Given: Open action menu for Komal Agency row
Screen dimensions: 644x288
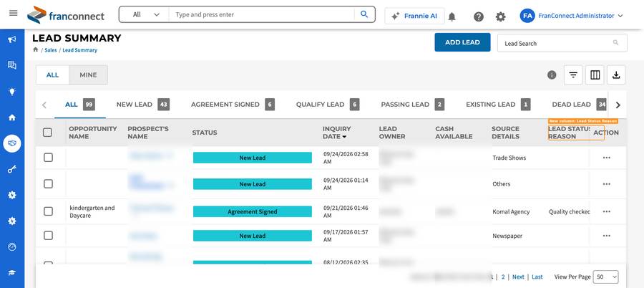Looking at the screenshot, I should coord(606,211).
